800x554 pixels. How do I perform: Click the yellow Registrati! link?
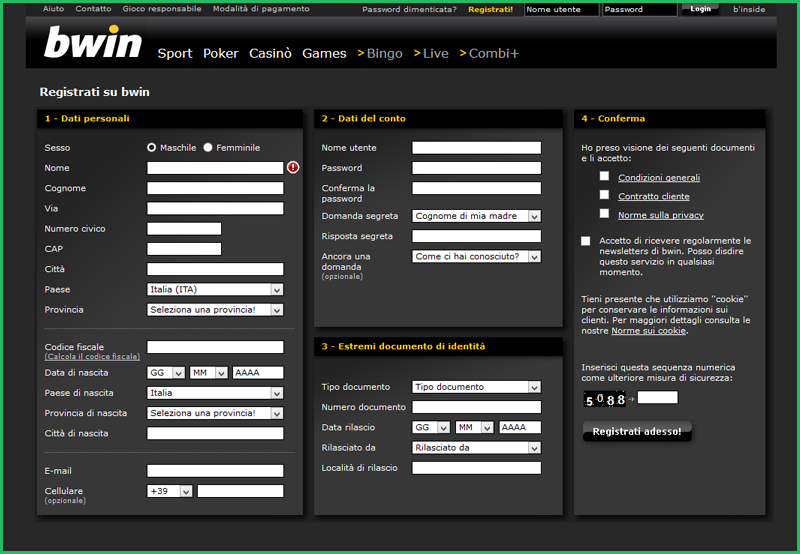[491, 9]
